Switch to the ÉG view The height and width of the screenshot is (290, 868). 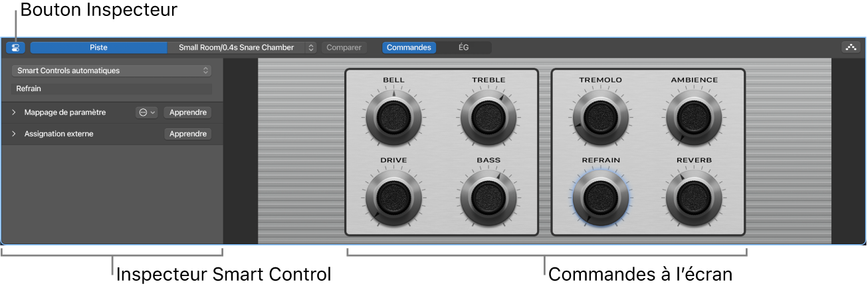464,48
